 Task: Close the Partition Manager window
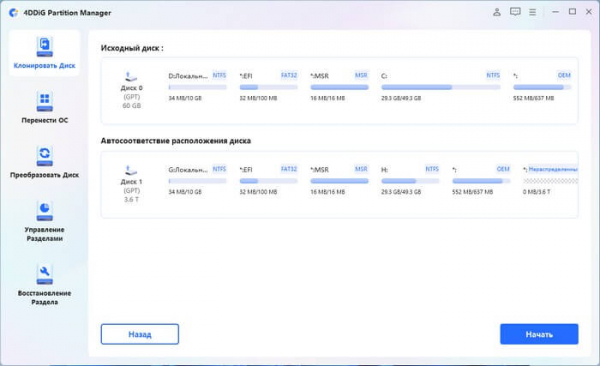[589, 12]
